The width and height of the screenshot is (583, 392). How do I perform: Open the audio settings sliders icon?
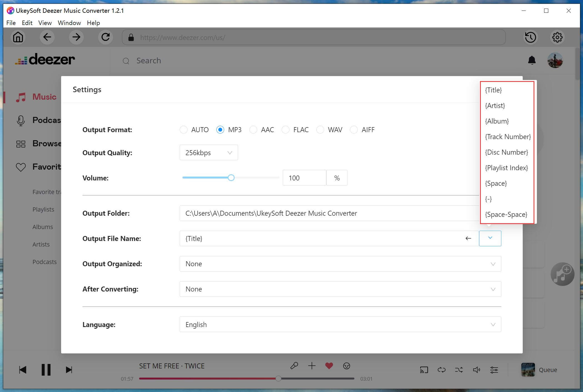coord(494,370)
